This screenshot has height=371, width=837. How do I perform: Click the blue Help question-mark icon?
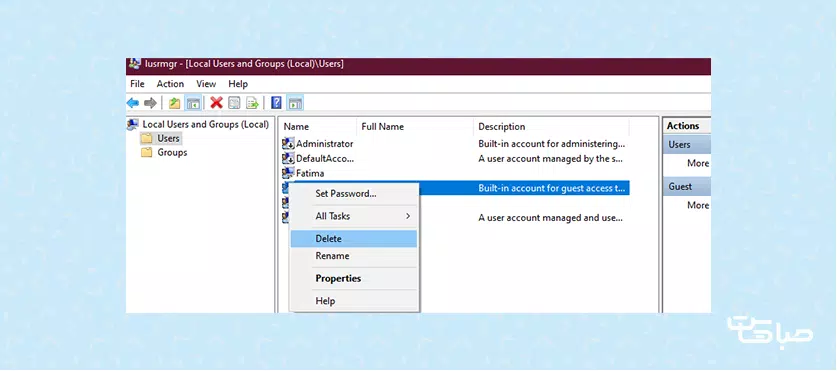pyautogui.click(x=277, y=103)
